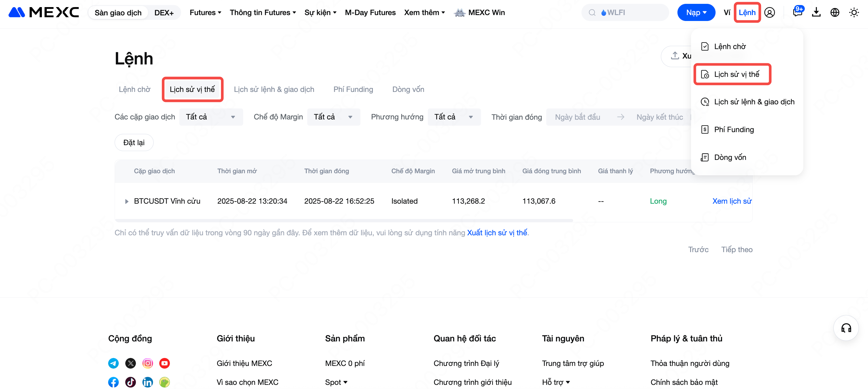Switch to Phí Funding tab
Screen dimensions: 868x389
click(353, 89)
